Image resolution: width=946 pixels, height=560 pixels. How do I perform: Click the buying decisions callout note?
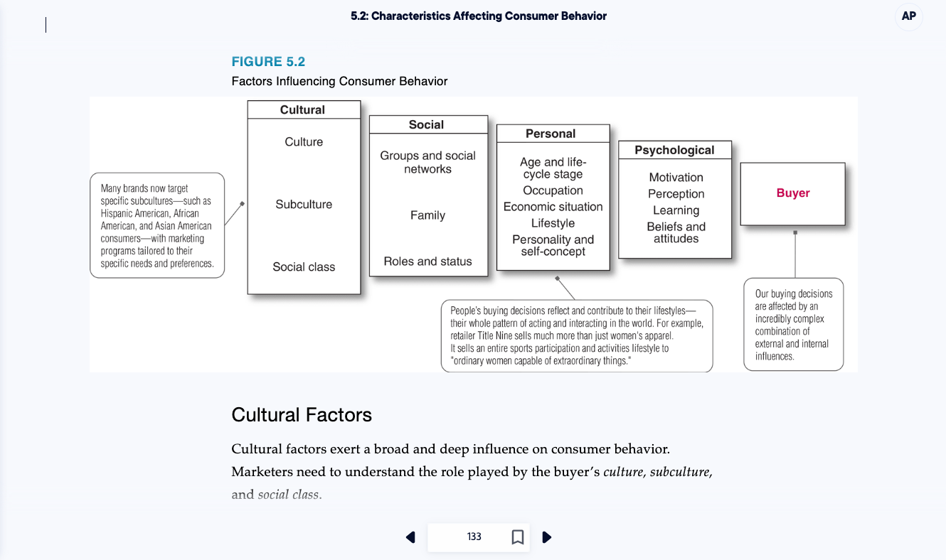pos(793,325)
